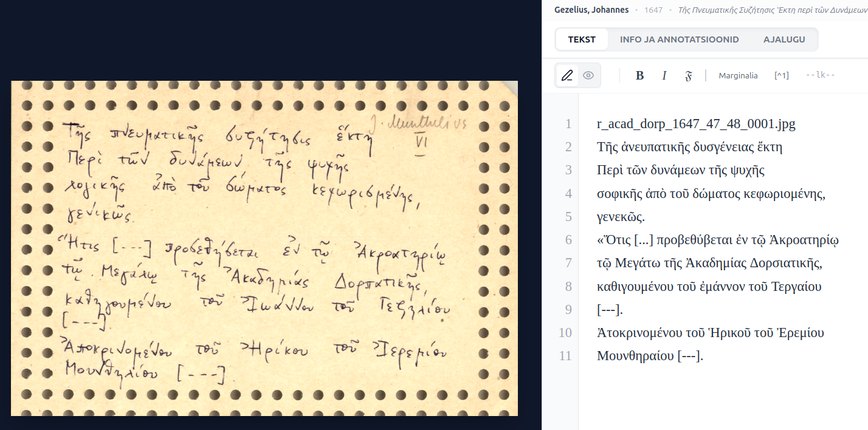
Task: Place cursor in line starting 'Ἀτοκρινομένου τοῦ'
Action: 711,333
